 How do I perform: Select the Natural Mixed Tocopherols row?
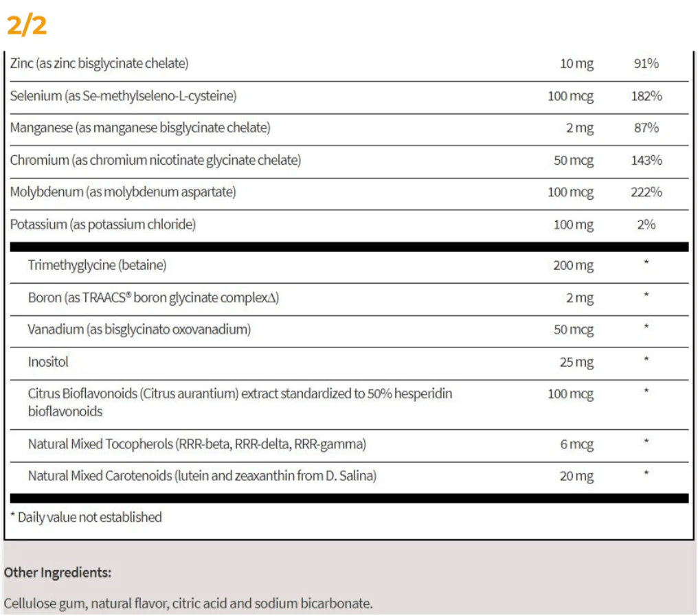(x=349, y=446)
